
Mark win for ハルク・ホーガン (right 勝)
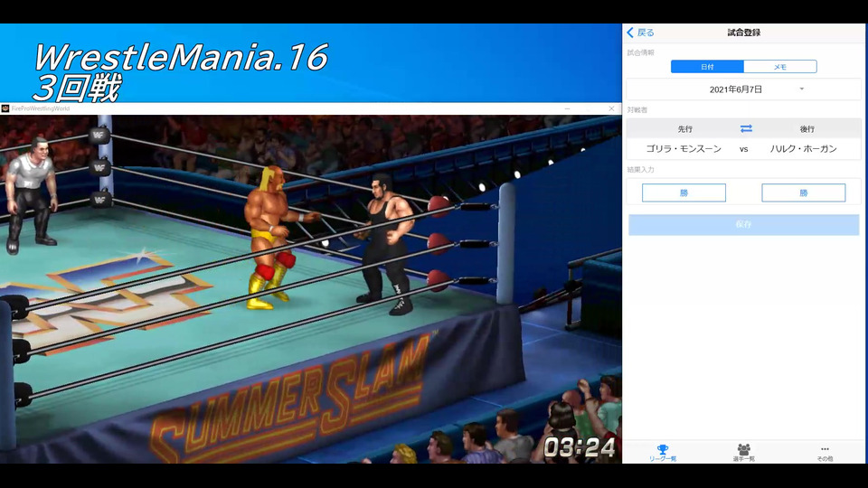(x=803, y=192)
